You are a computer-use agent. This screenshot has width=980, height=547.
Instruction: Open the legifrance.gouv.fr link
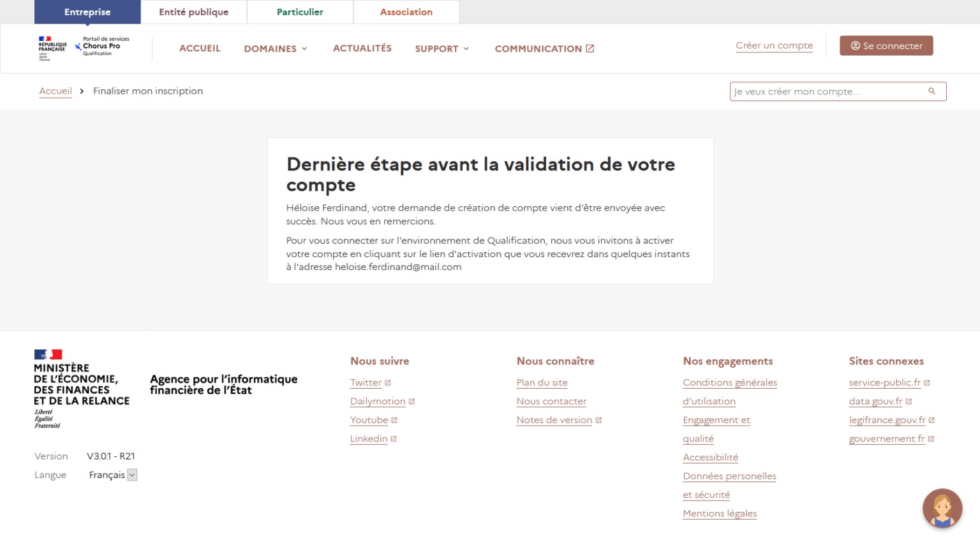click(x=887, y=420)
